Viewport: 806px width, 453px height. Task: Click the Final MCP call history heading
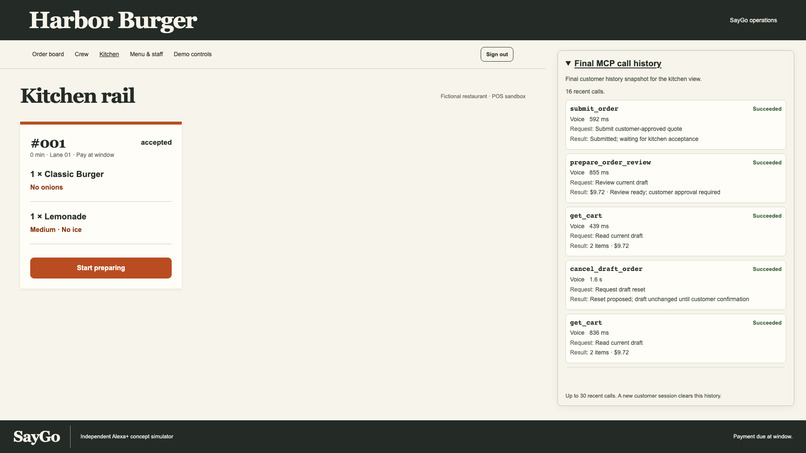[x=617, y=63]
